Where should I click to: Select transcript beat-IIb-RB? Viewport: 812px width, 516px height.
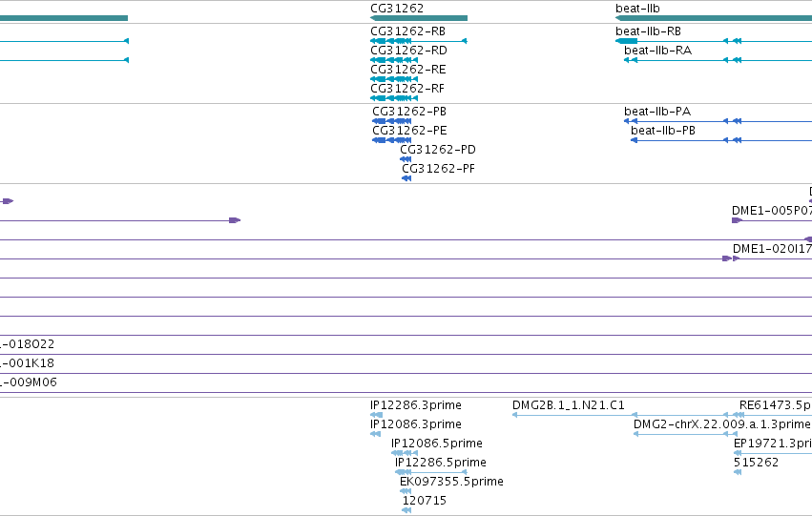pos(648,31)
